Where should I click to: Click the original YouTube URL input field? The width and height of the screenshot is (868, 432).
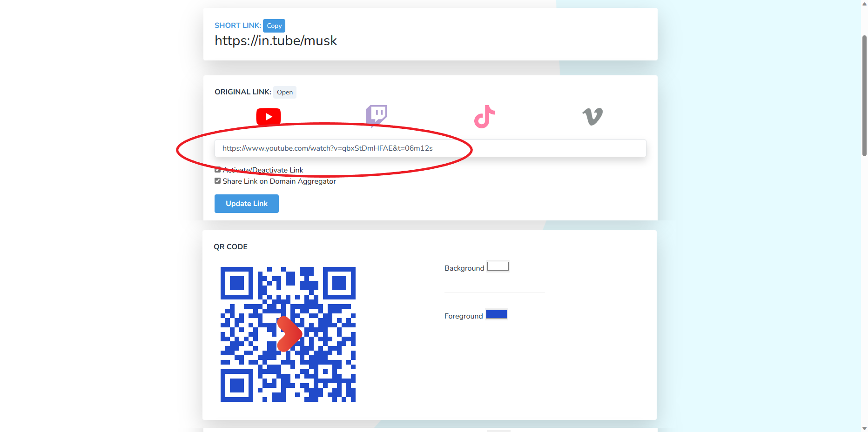click(430, 148)
